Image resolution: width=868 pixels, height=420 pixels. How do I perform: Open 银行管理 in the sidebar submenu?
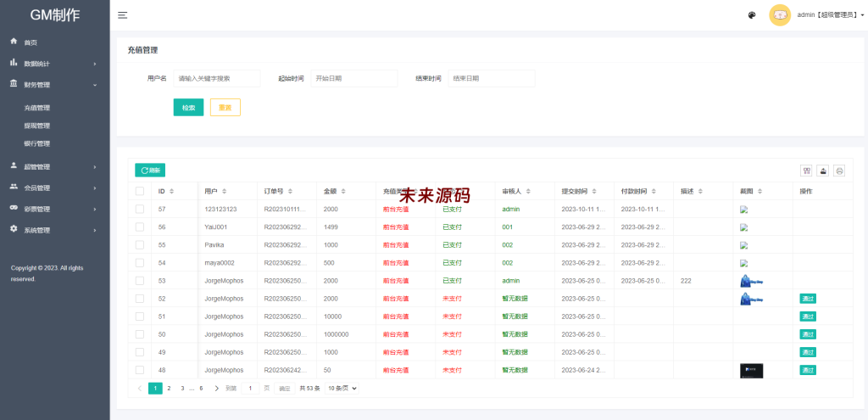(37, 143)
